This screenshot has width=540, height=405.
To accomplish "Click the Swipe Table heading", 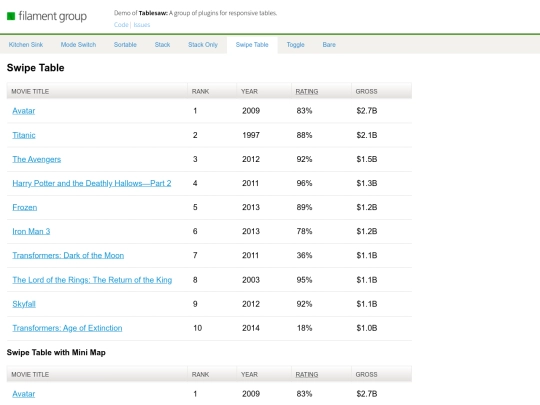I will tap(35, 68).
